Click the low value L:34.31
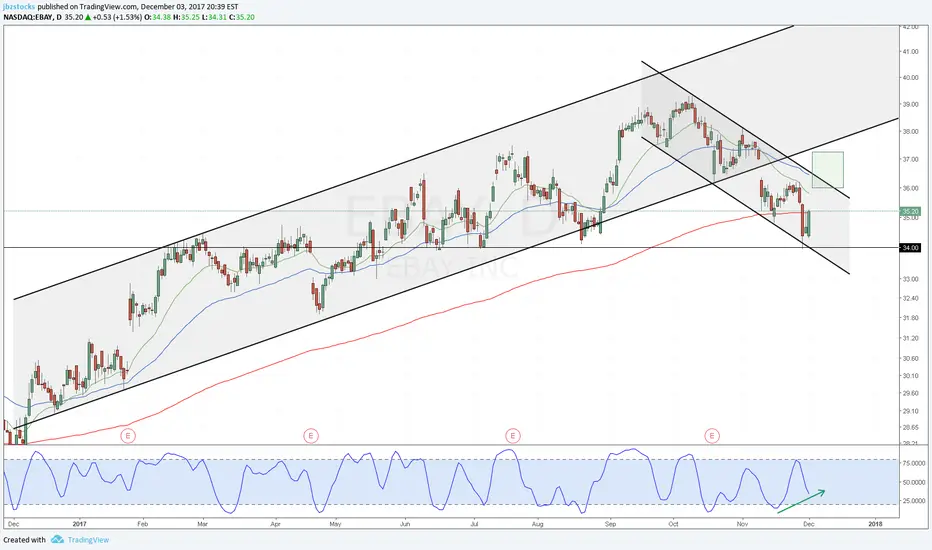 coord(214,17)
